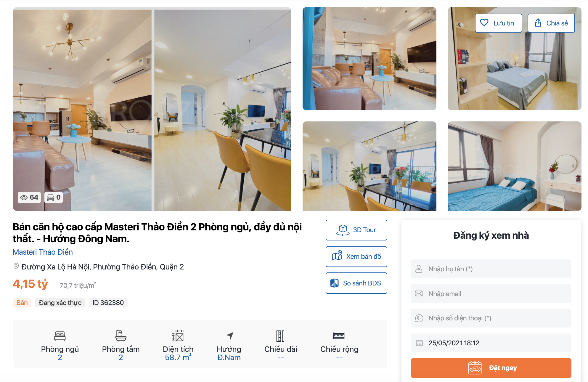Click the share icon next to Chia sẻ
The height and width of the screenshot is (382, 588).
tap(538, 23)
